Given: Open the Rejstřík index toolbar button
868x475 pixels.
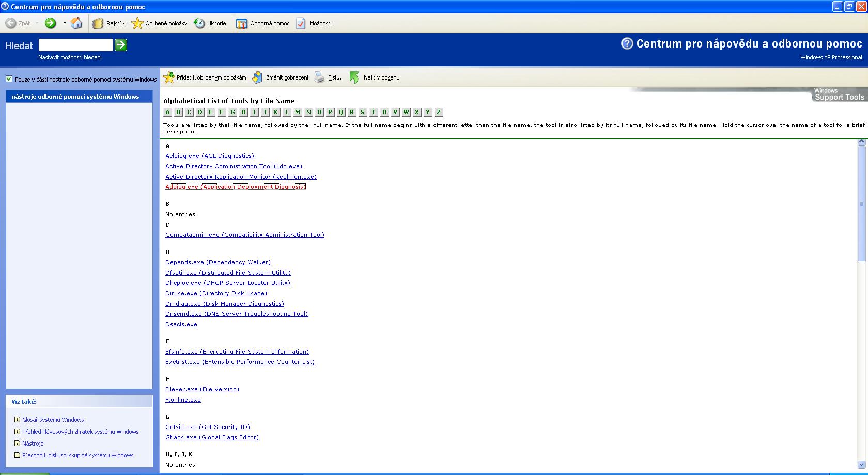Looking at the screenshot, I should tap(109, 23).
